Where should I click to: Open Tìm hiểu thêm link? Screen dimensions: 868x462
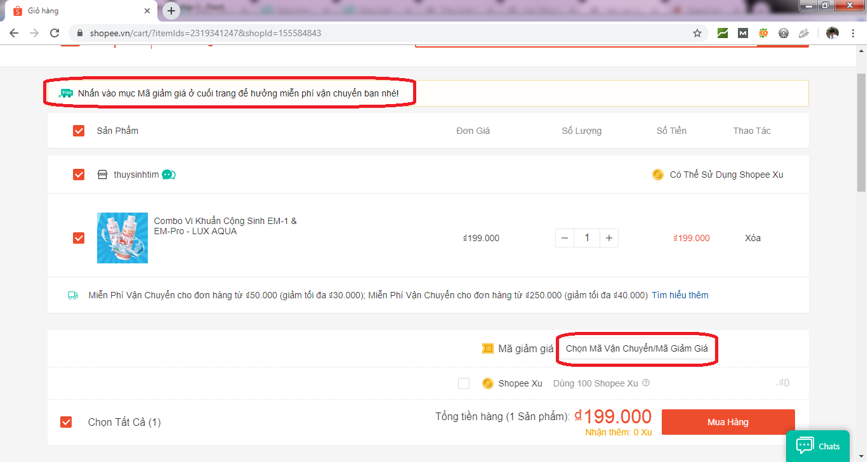click(680, 295)
